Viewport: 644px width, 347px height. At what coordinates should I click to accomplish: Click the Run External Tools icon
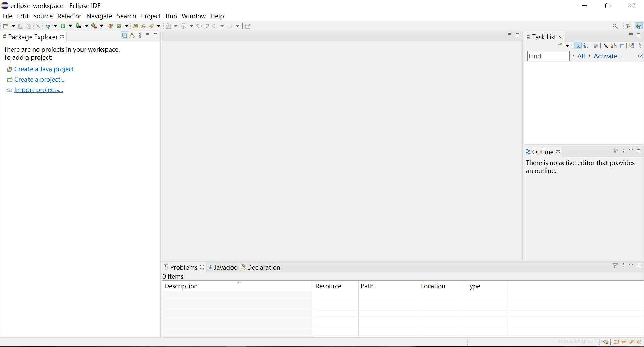pyautogui.click(x=94, y=26)
